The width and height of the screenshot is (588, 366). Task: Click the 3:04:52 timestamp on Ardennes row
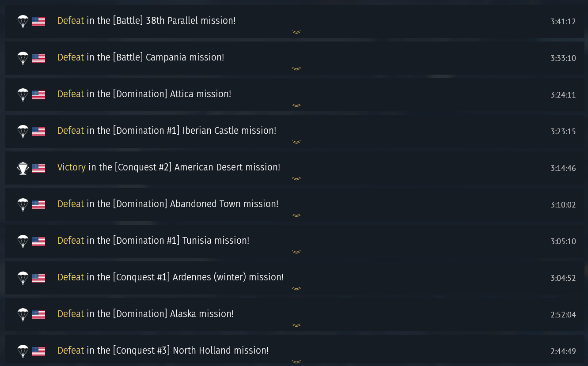(x=563, y=278)
